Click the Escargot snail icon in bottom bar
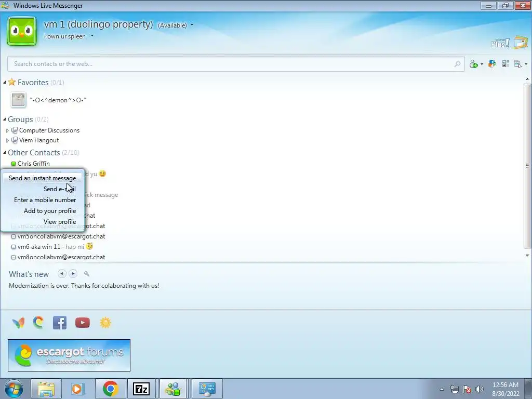Screen dimensions: 532x399 [38, 322]
